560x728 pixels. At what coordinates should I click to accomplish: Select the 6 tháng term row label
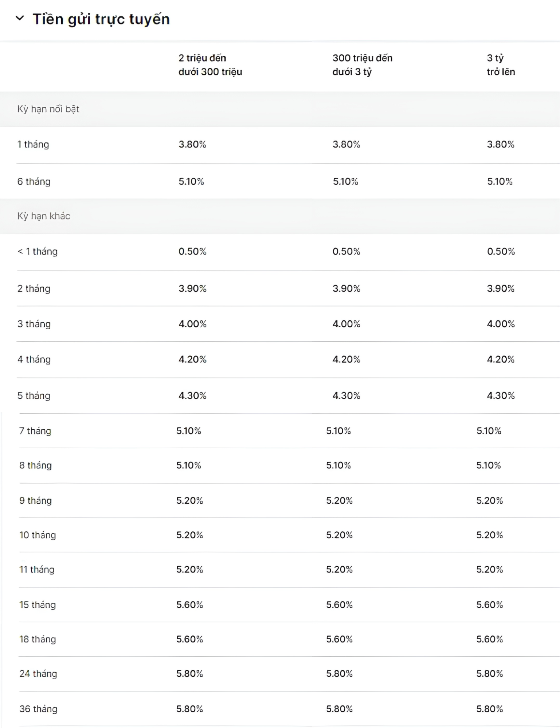click(x=34, y=181)
